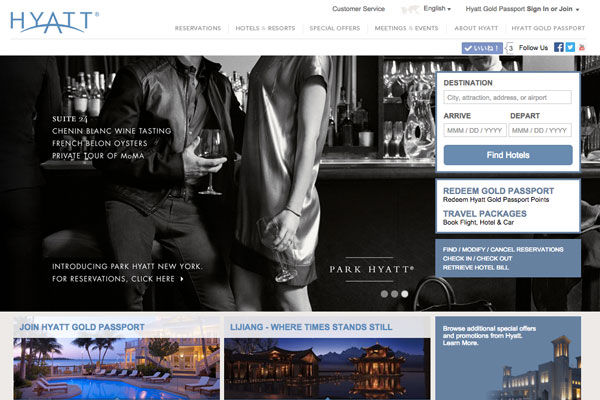Click the Facebook like count bubble
Screen dimensions: 600x400
pyautogui.click(x=510, y=48)
